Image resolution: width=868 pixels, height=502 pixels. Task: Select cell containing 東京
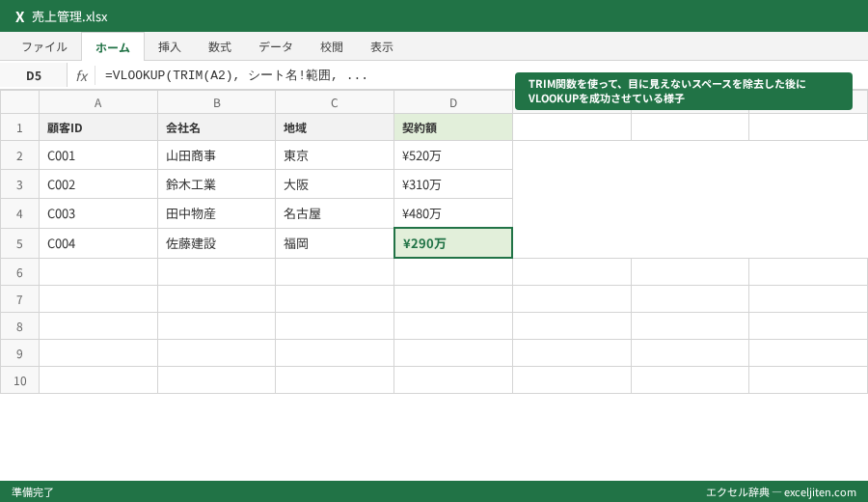(x=335, y=155)
